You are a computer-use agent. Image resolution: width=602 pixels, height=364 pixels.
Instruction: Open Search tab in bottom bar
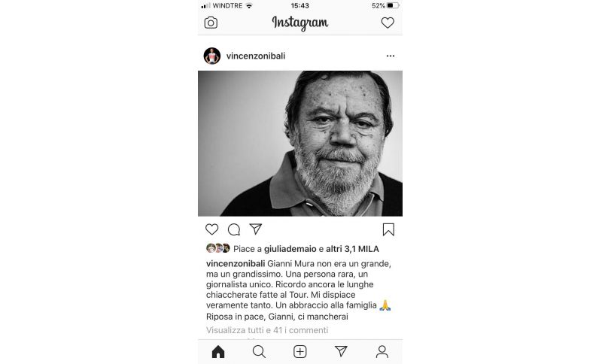[x=259, y=351]
